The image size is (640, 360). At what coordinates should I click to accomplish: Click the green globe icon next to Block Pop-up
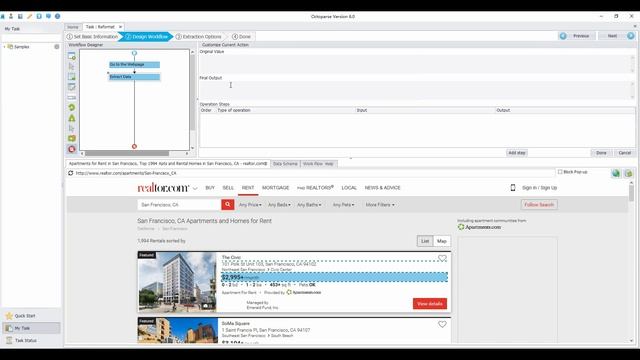(x=616, y=173)
